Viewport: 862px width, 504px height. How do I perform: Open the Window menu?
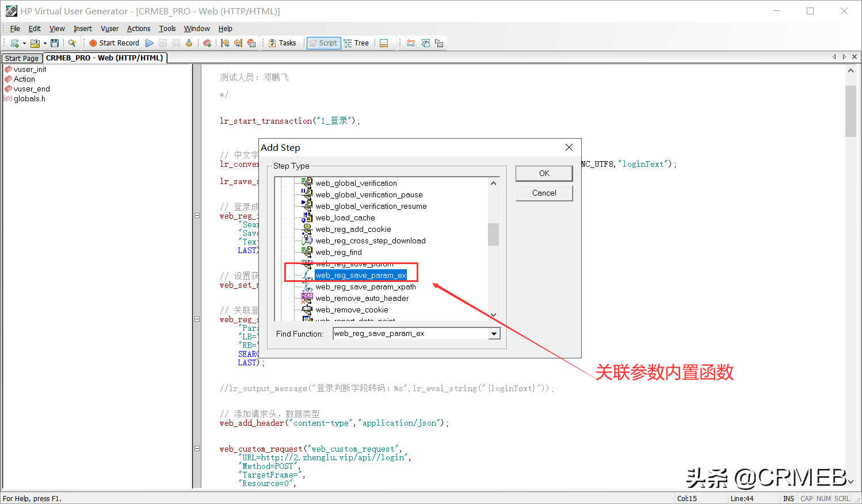click(x=197, y=28)
